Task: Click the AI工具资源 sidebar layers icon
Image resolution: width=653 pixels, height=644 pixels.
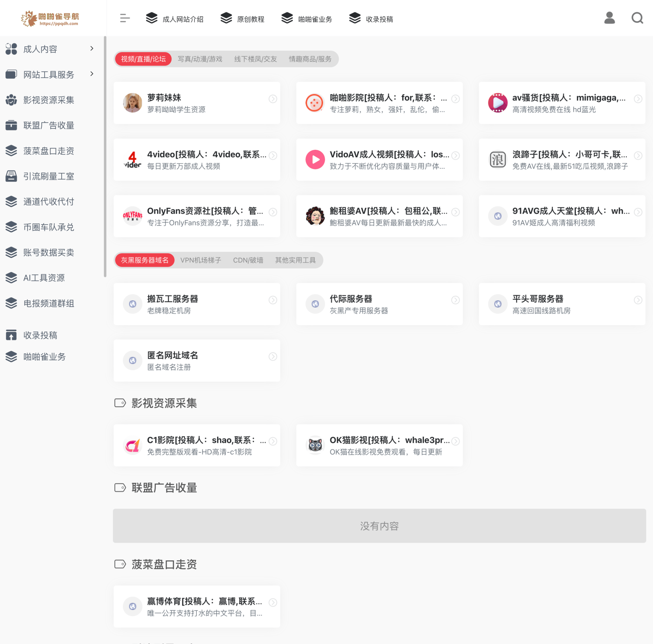Action: click(11, 278)
